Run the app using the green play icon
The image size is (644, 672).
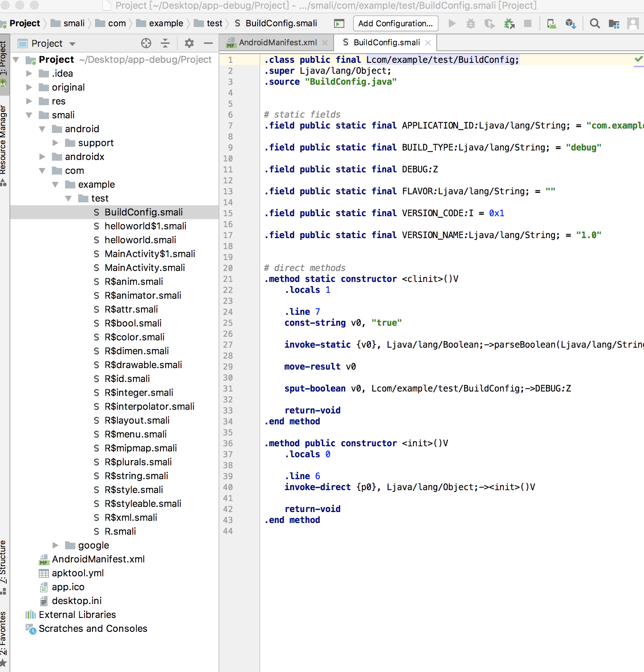point(452,23)
